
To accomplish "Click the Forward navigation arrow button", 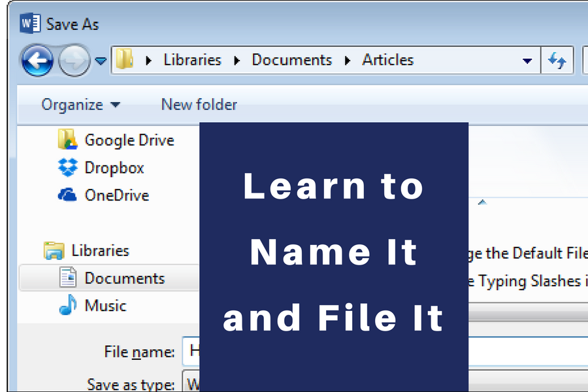I will 74,60.
